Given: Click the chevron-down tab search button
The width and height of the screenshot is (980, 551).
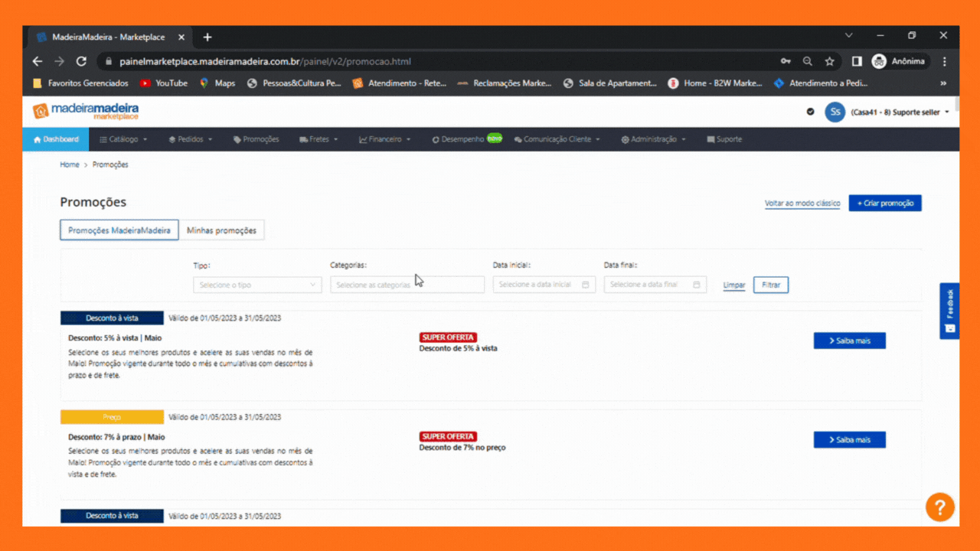Looking at the screenshot, I should pyautogui.click(x=848, y=36).
